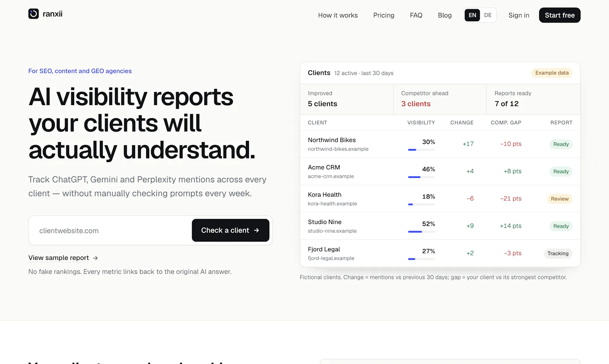Click '12 active · last 30 days' text

coord(364,73)
